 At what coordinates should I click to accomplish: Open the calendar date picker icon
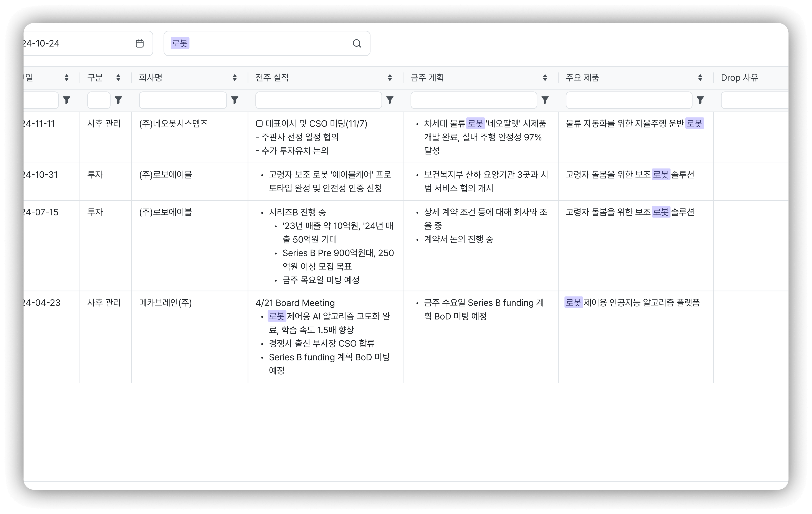click(140, 43)
